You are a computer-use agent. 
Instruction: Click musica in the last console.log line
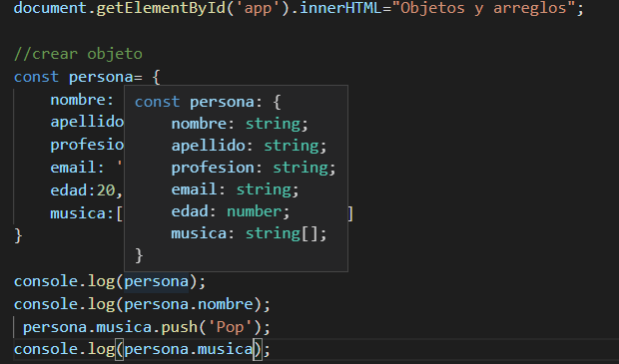[226, 349]
